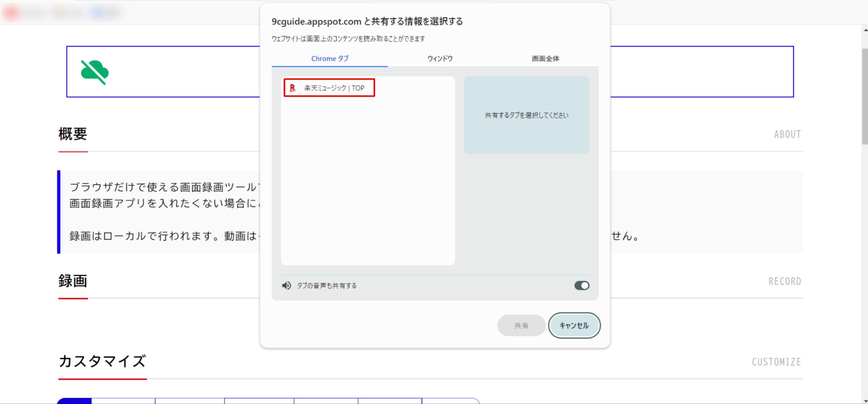The width and height of the screenshot is (868, 404).
Task: Click the 録画 section heading
Action: point(73,281)
